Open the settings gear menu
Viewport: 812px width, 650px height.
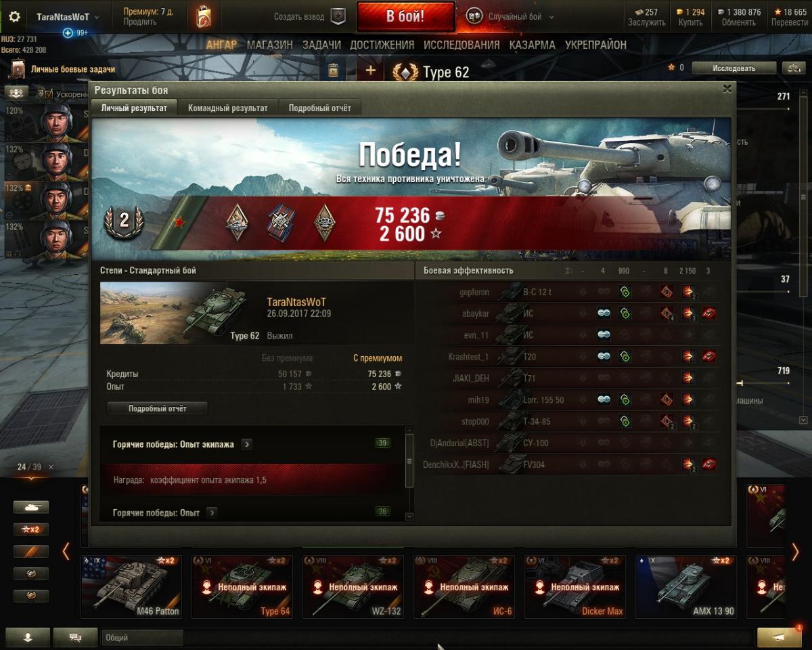tap(14, 17)
